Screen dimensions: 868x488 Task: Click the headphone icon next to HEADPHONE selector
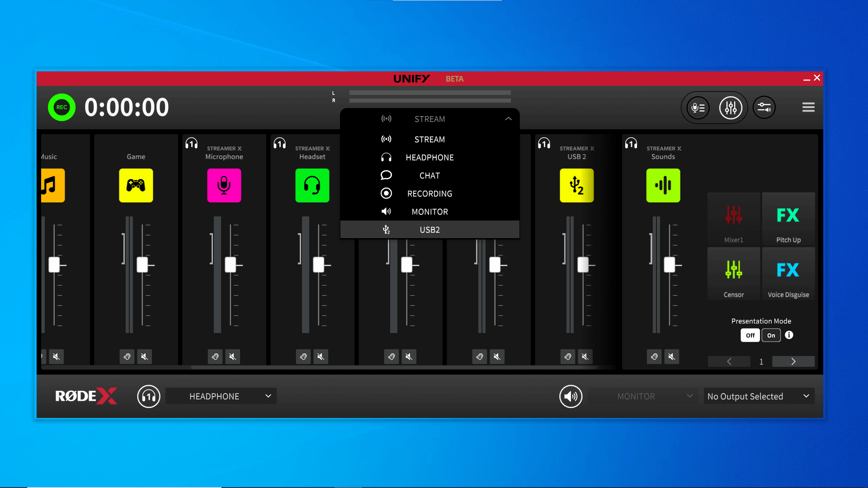[x=149, y=396]
